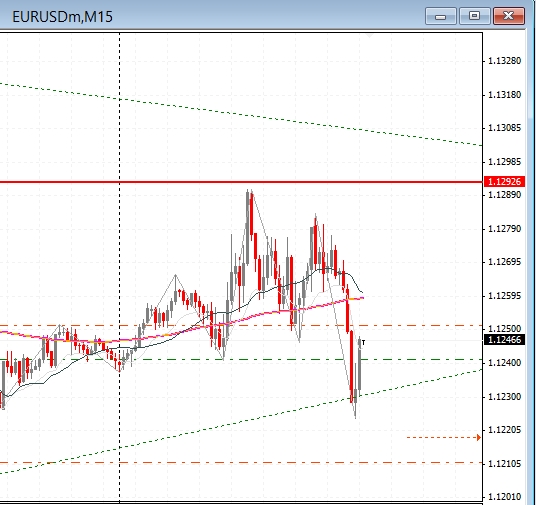The image size is (536, 505).
Task: Click the orange dotted arrow marker near 1.12205
Action: 443,437
